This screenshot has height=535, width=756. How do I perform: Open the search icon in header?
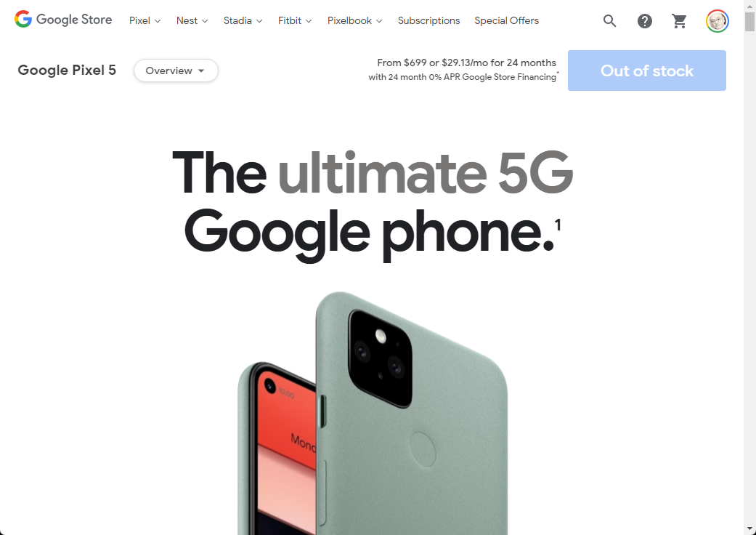(609, 21)
